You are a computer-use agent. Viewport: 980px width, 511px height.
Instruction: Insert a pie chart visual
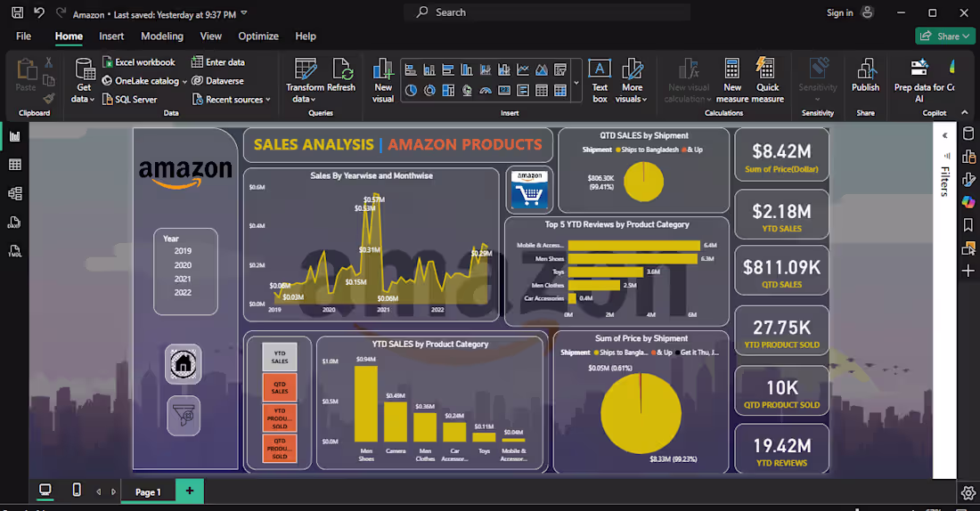(x=411, y=91)
